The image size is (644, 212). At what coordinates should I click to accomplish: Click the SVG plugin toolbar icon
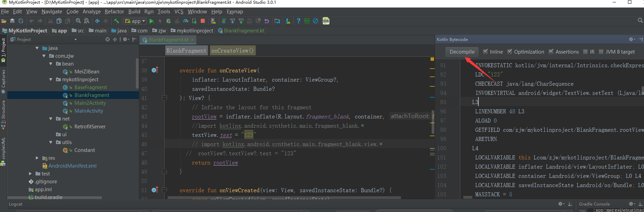point(326,21)
